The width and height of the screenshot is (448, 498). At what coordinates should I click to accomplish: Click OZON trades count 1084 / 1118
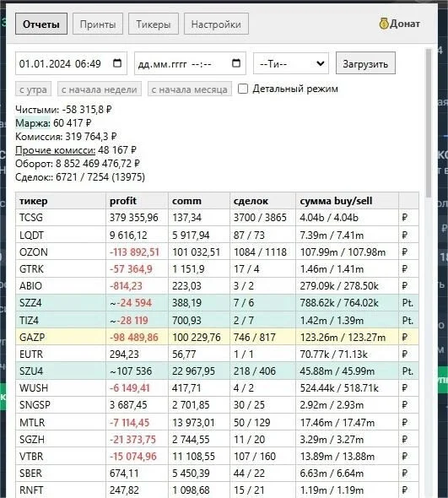260,252
